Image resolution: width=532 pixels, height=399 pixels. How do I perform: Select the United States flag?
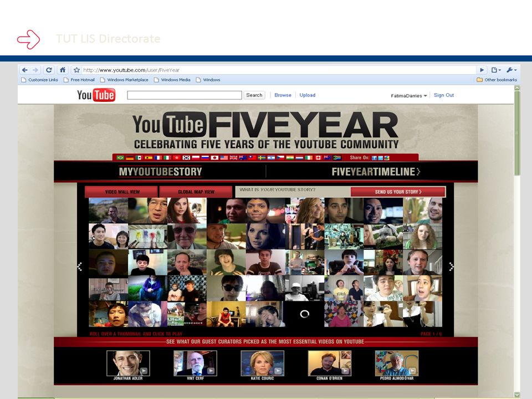tap(224, 158)
